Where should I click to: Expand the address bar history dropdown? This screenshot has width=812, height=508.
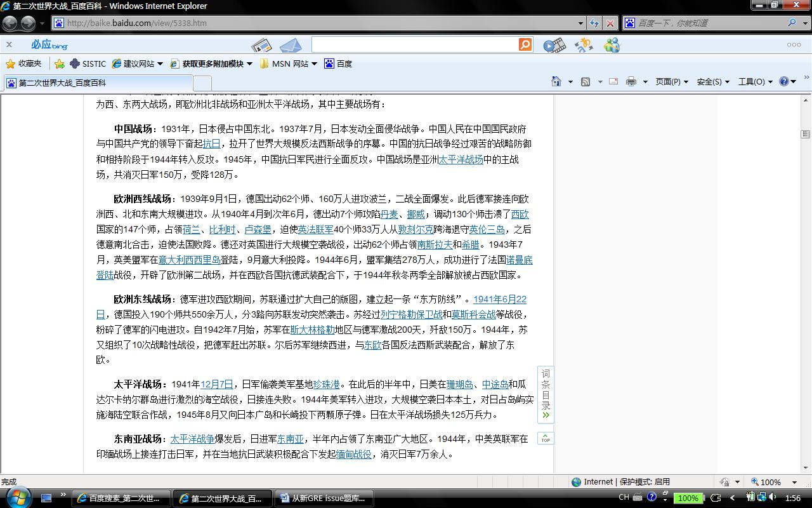581,23
